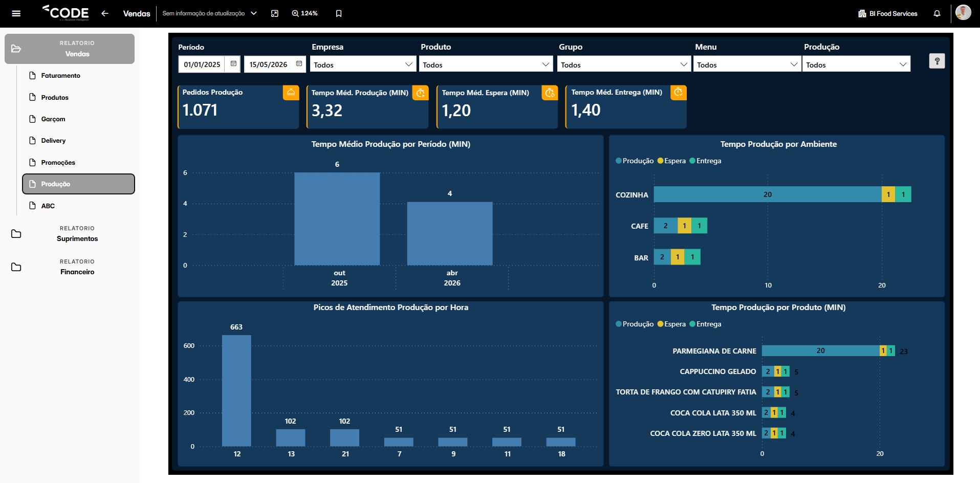Toggle Produção legend in Produto chart
The height and width of the screenshot is (483, 980).
(635, 324)
